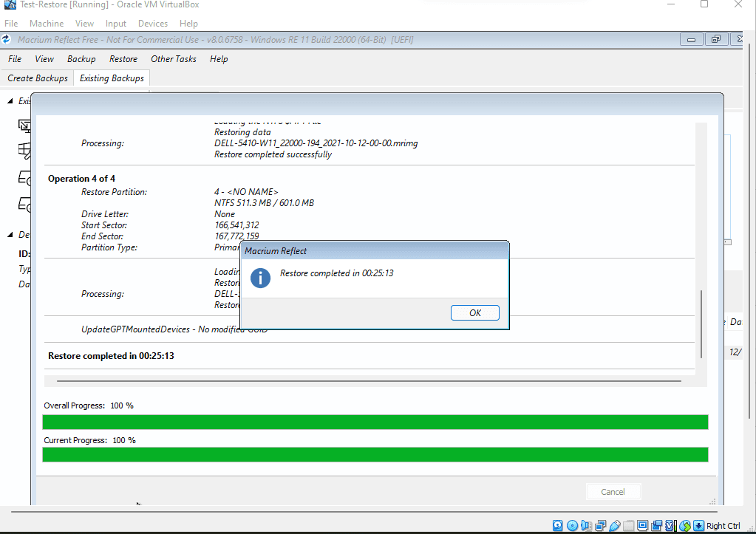
Task: Open Macrium Reflect File menu
Action: coord(15,59)
